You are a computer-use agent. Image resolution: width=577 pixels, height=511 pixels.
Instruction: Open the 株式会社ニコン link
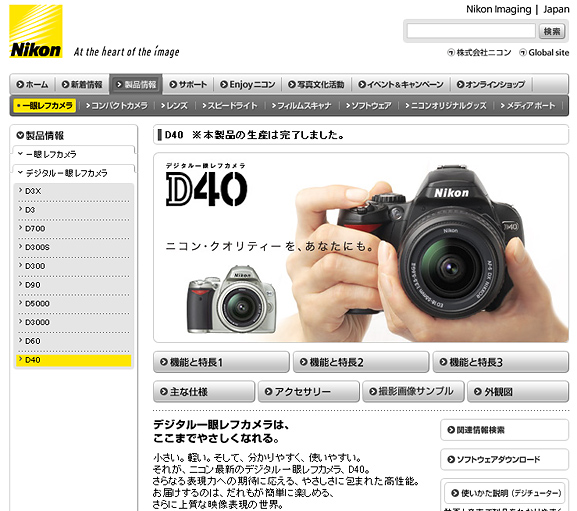[479, 53]
